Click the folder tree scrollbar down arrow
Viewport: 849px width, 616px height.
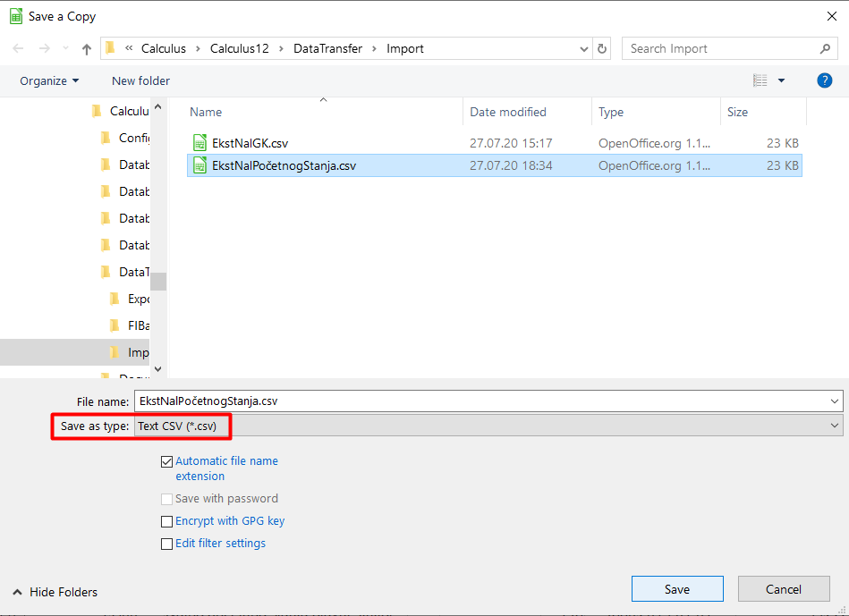click(x=158, y=368)
